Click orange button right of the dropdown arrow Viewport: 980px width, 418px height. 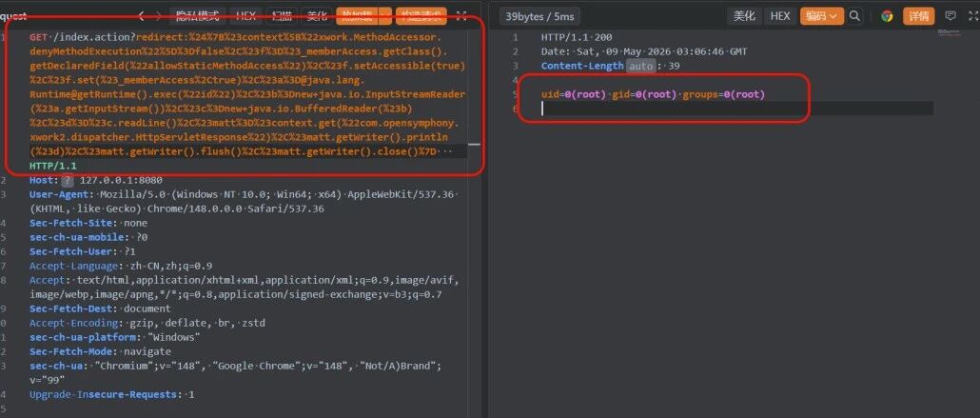(421, 16)
